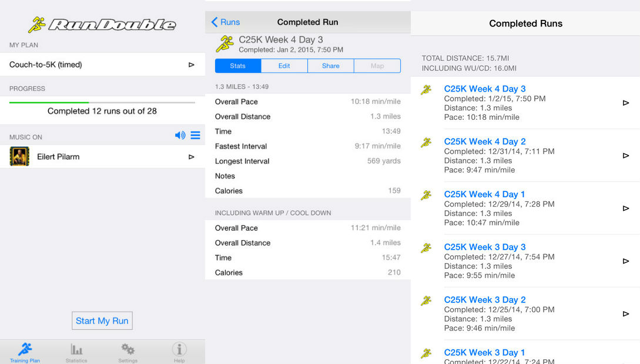Open Training Plan tab

point(25,353)
